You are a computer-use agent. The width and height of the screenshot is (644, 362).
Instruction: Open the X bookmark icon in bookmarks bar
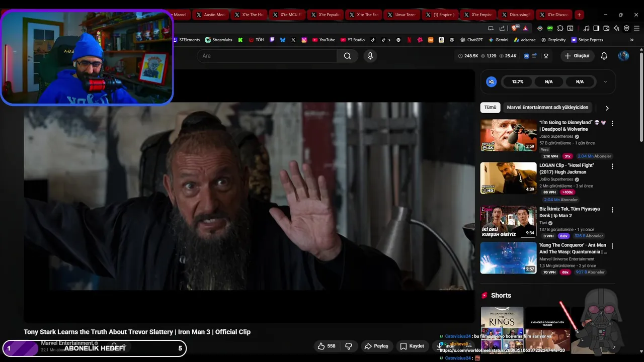tap(293, 40)
